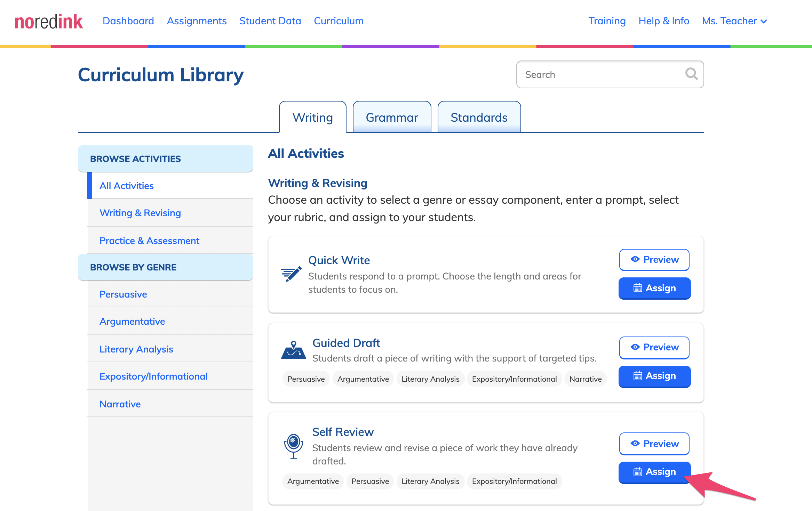Click the BROWSE BY GENRE header
Screen dimensions: 812x511
pos(166,267)
